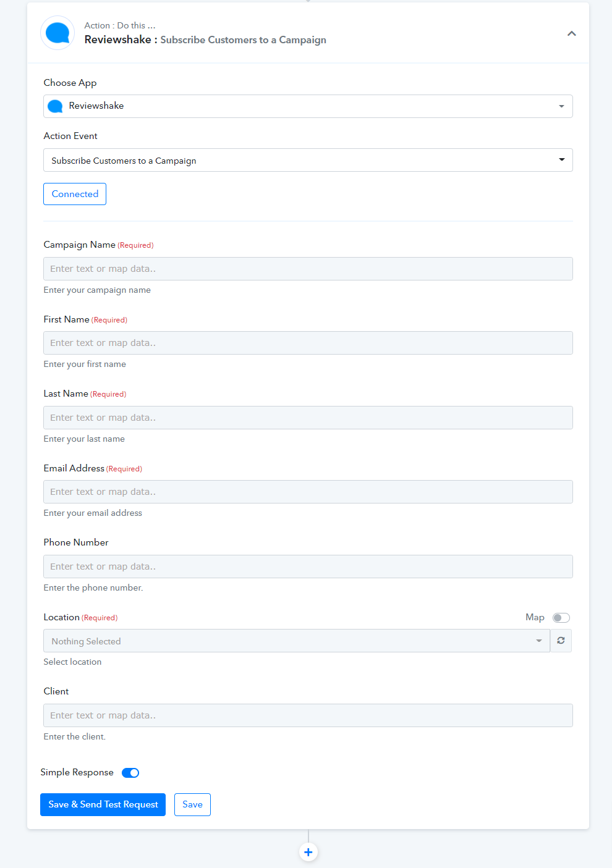Click Reviewshake icon inside Choose App field

(55, 106)
